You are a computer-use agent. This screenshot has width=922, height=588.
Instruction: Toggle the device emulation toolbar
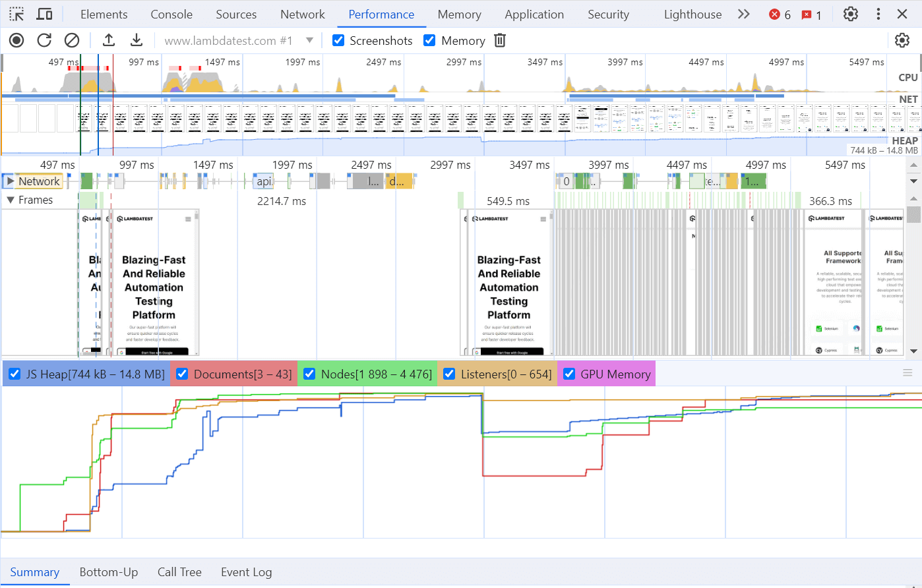[x=44, y=13]
